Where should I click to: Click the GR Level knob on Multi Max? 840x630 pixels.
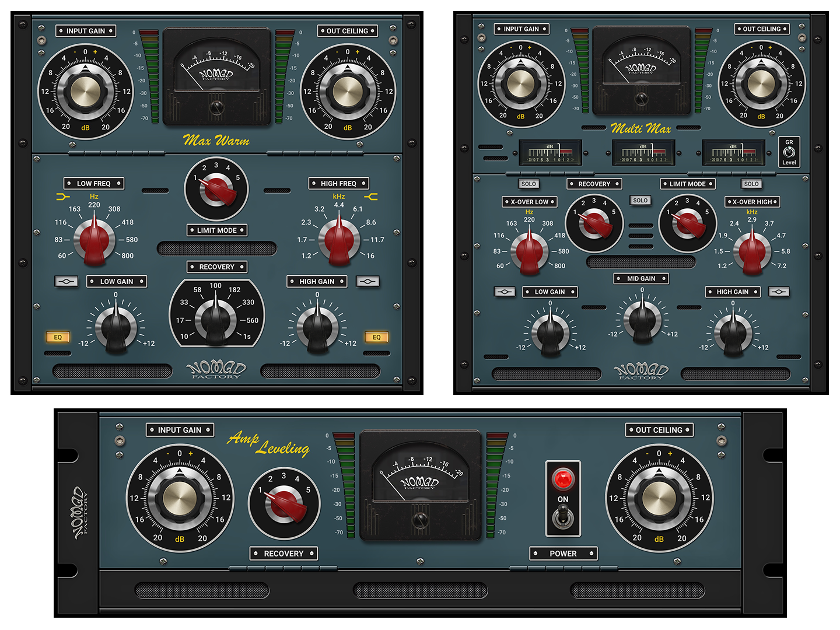pos(789,153)
